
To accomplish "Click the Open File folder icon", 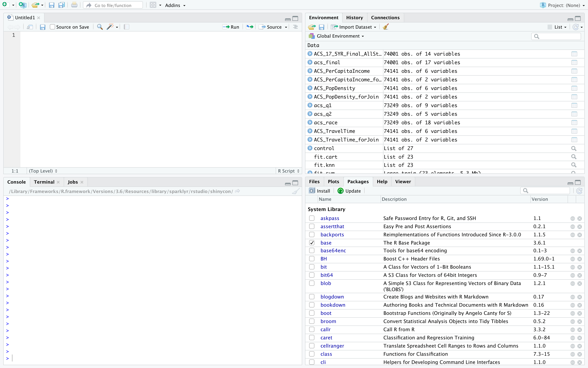I will (35, 5).
